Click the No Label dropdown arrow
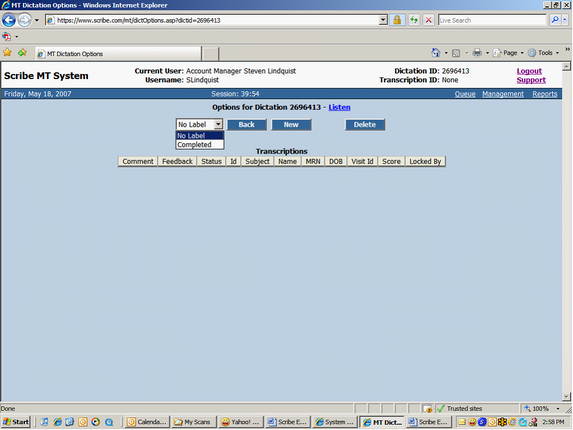 click(218, 124)
